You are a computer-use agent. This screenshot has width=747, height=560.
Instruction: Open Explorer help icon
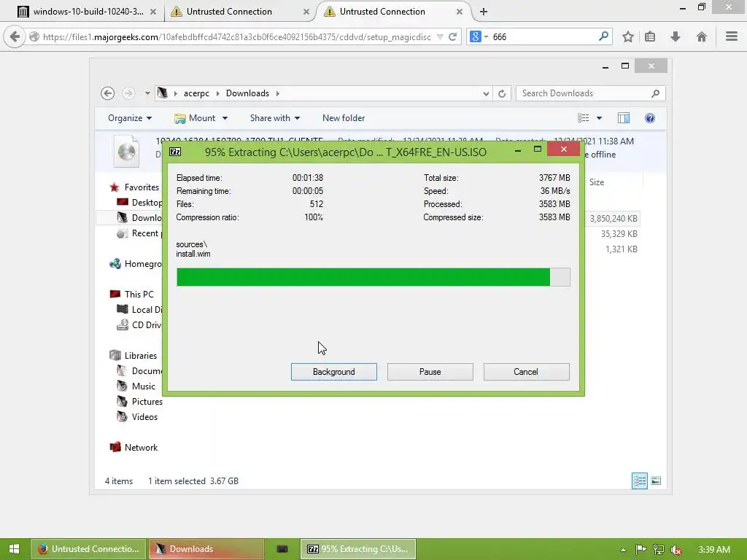pyautogui.click(x=650, y=118)
